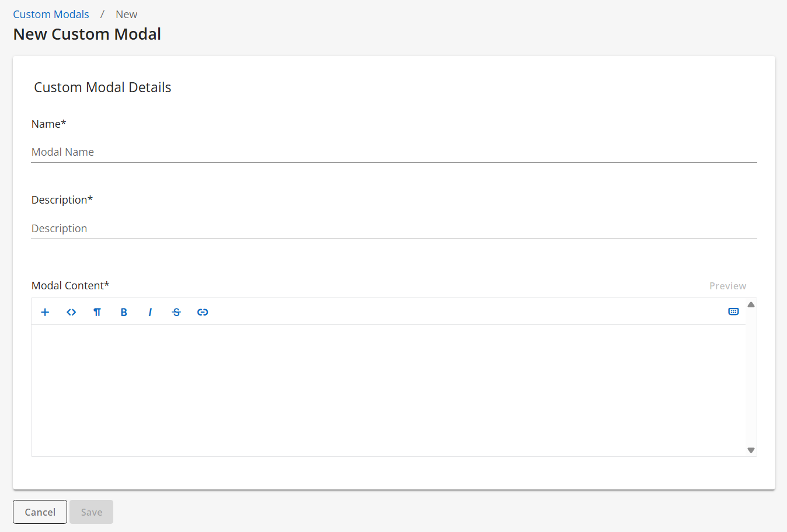787x532 pixels.
Task: Toggle bold formatting
Action: [x=124, y=312]
